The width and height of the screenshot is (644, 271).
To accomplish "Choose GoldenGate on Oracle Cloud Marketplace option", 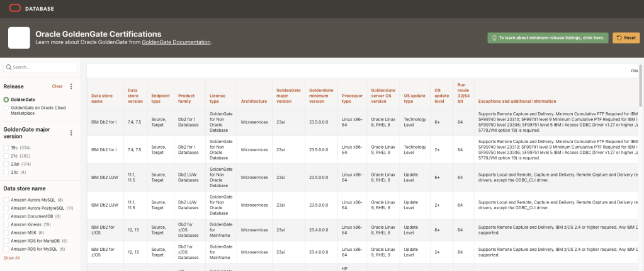I will [6, 108].
